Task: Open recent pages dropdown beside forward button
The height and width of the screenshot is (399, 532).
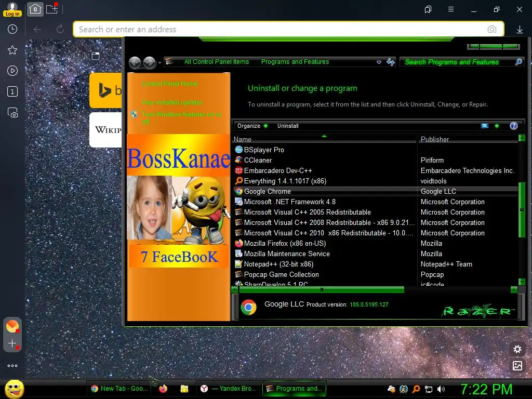Action: (x=159, y=63)
